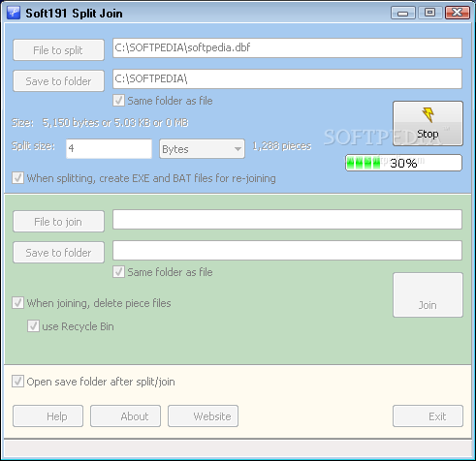
Task: Click the lightning bolt icon on Stop
Action: (428, 114)
